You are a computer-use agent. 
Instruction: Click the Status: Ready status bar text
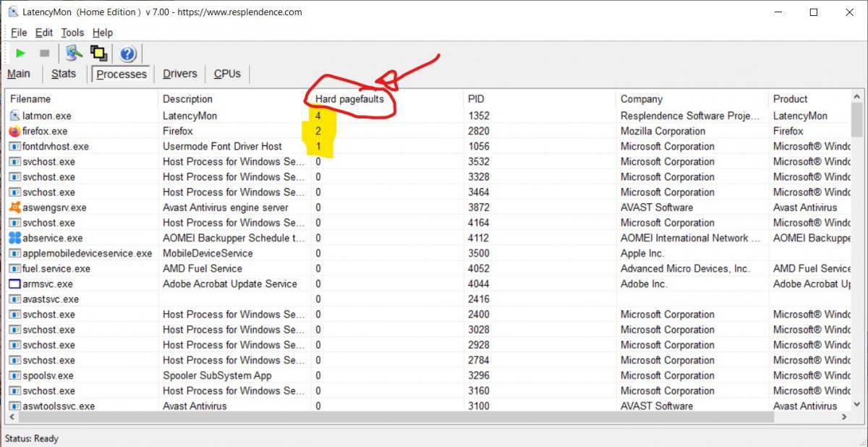coord(32,438)
